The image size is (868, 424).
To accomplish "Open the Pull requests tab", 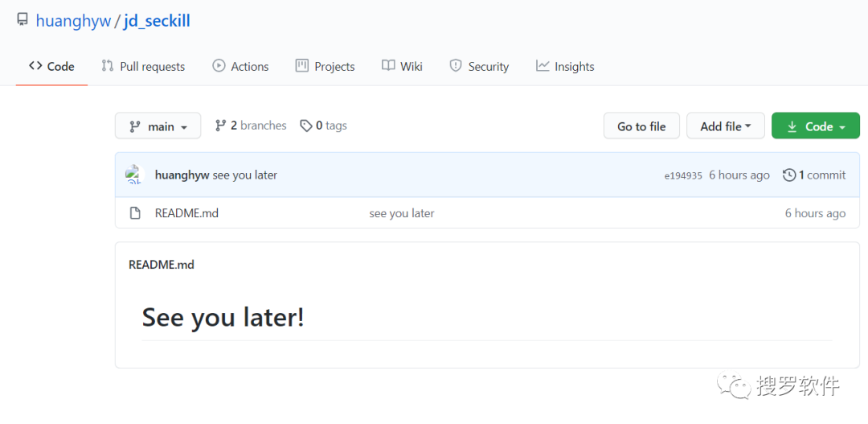I will (x=143, y=67).
